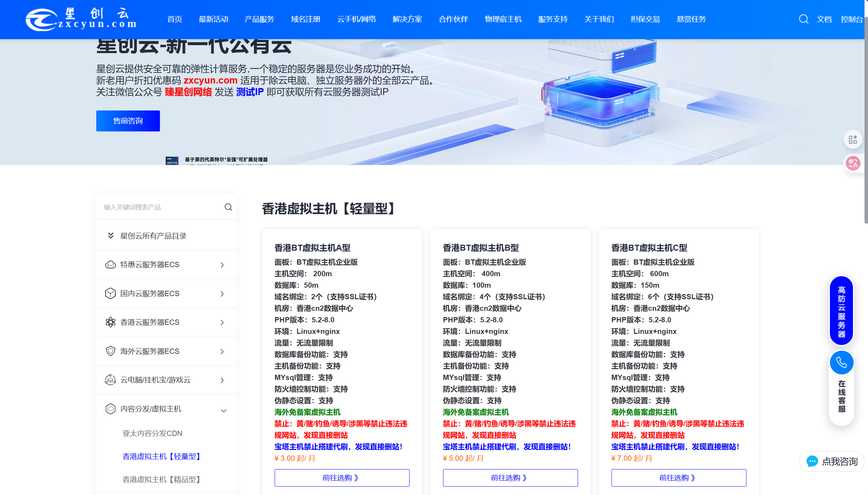Screen dimensions: 868x495
Task: Open 服务支持 menu
Action: click(x=553, y=19)
